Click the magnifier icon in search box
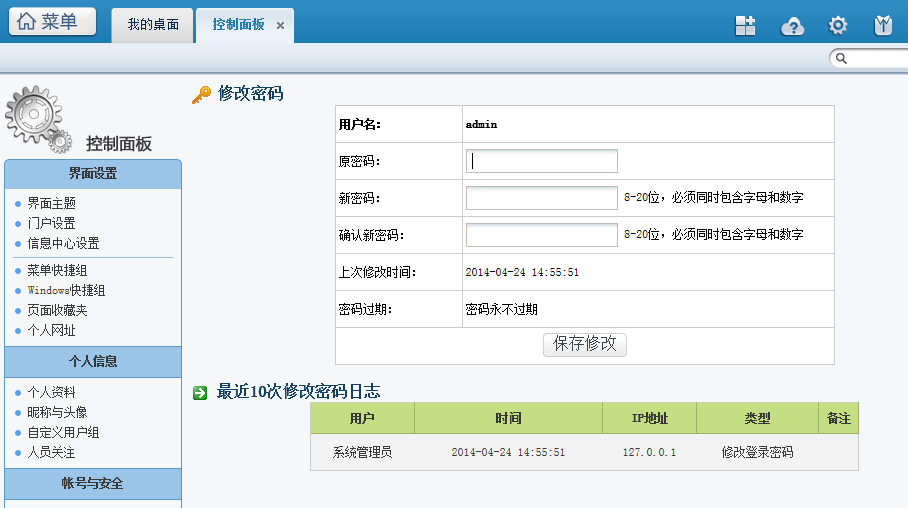Screen dimensions: 908x508 click(842, 59)
